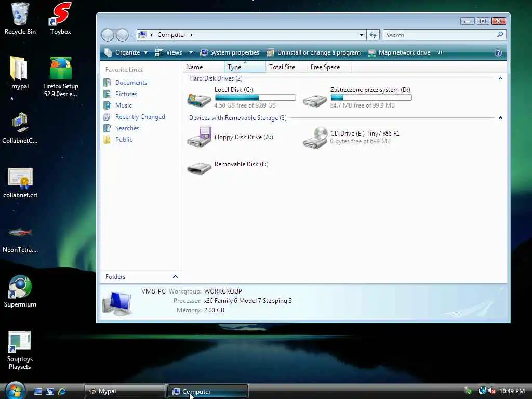
Task: Open the Views dropdown arrow
Action: point(191,52)
